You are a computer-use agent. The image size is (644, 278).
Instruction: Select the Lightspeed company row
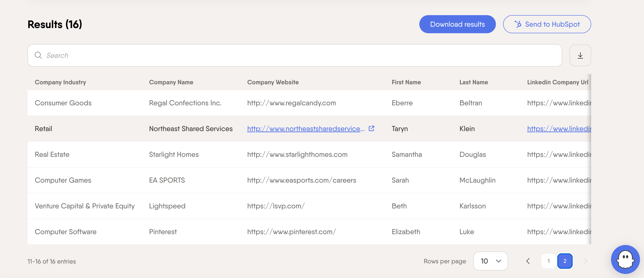pos(167,206)
